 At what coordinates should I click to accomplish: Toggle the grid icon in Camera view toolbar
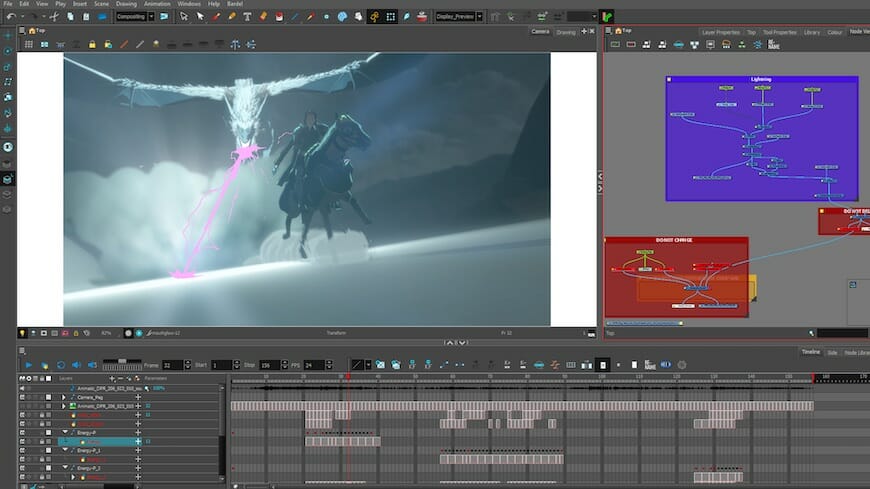[28, 44]
